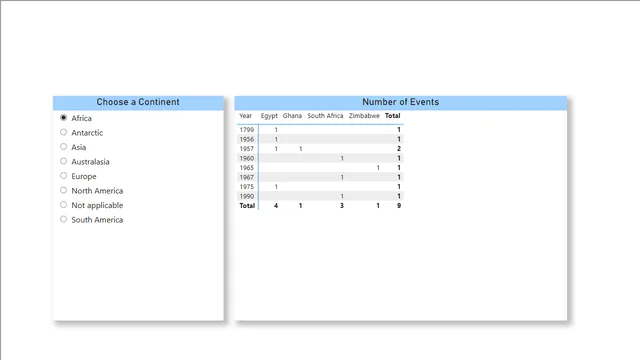This screenshot has height=360, width=640.
Task: Click the Choose a Continent header
Action: pos(138,102)
